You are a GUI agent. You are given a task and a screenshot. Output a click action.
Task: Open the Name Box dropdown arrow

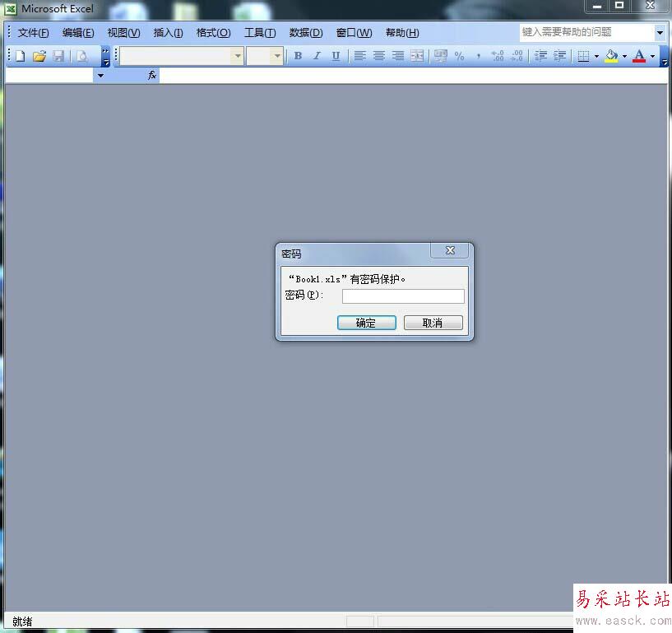click(x=100, y=76)
